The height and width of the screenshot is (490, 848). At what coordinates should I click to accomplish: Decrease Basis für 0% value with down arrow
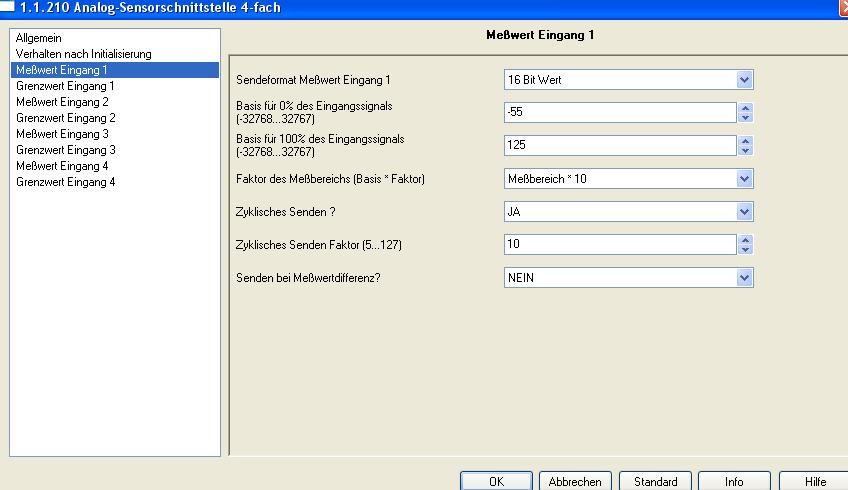[x=745, y=117]
